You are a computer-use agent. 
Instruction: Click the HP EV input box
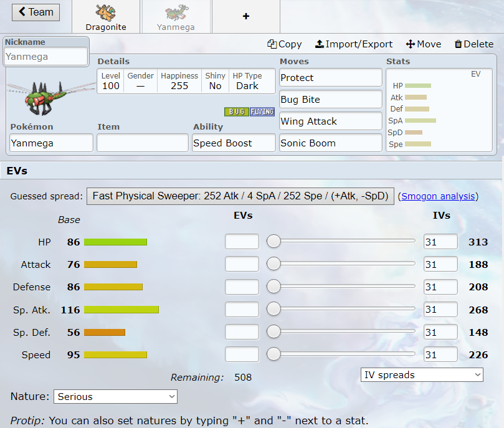[x=242, y=242]
